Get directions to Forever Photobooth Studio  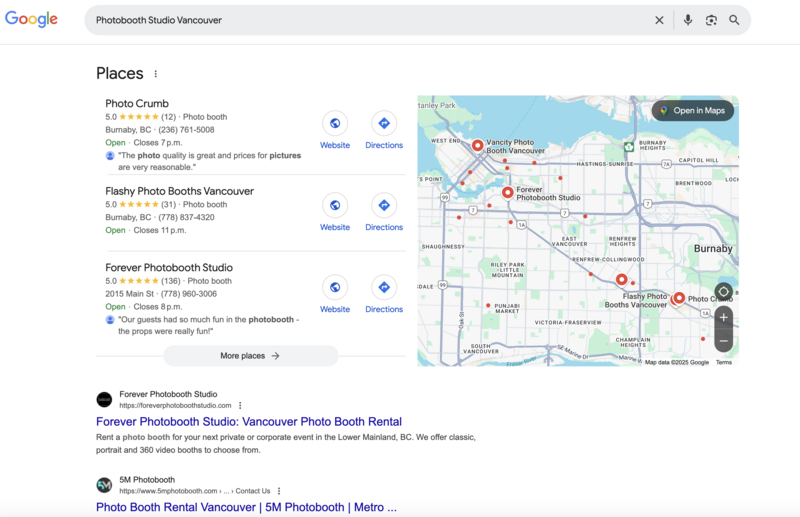point(384,287)
